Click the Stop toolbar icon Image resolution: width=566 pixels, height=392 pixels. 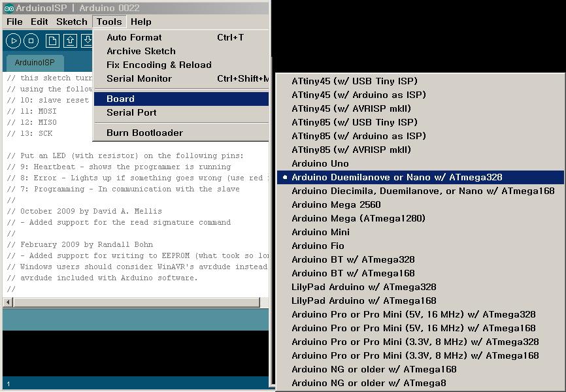[31, 41]
